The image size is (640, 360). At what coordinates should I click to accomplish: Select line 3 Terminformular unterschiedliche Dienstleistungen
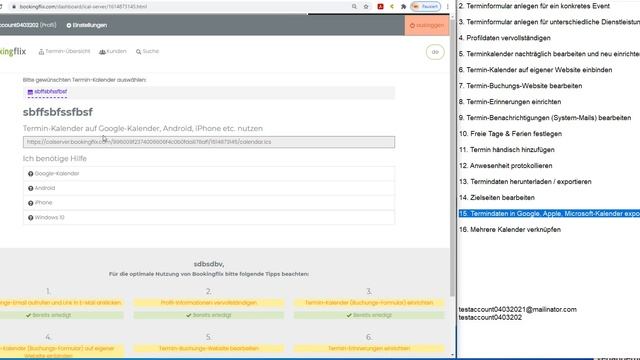(x=549, y=22)
